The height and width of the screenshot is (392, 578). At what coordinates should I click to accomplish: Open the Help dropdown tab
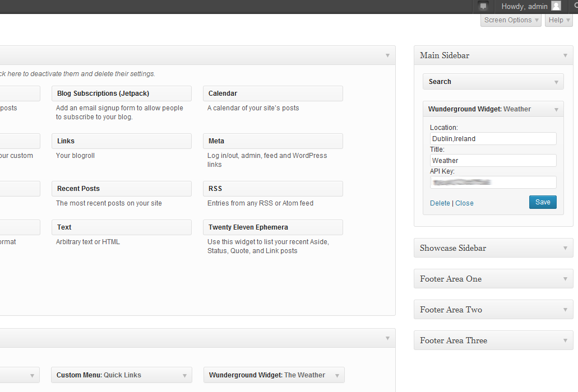coord(559,20)
